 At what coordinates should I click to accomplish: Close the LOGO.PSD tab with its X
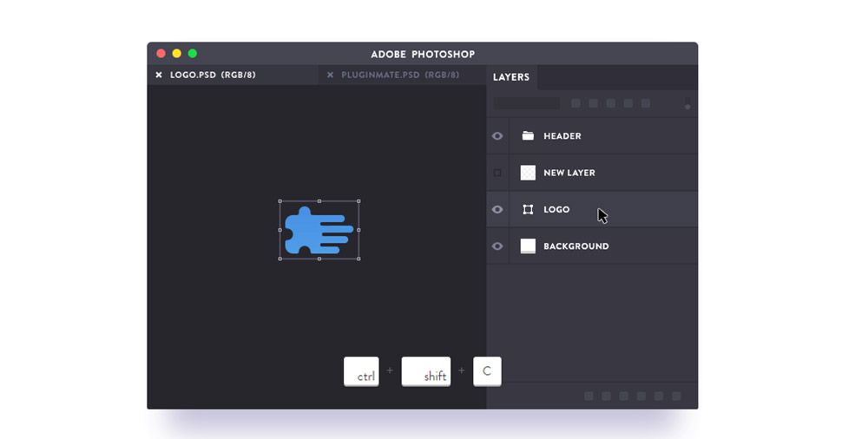[x=159, y=75]
